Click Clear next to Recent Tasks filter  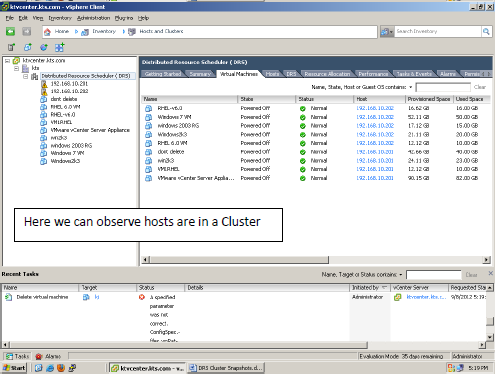pos(471,275)
